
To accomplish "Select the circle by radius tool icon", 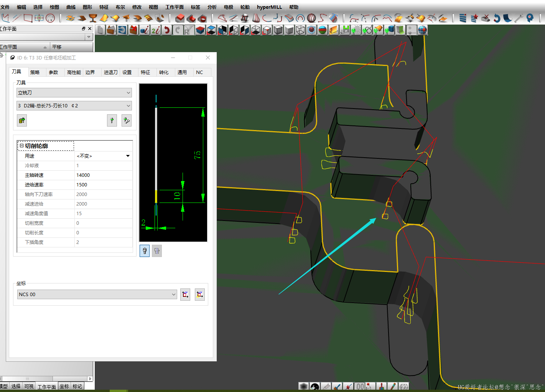I will [50, 18].
